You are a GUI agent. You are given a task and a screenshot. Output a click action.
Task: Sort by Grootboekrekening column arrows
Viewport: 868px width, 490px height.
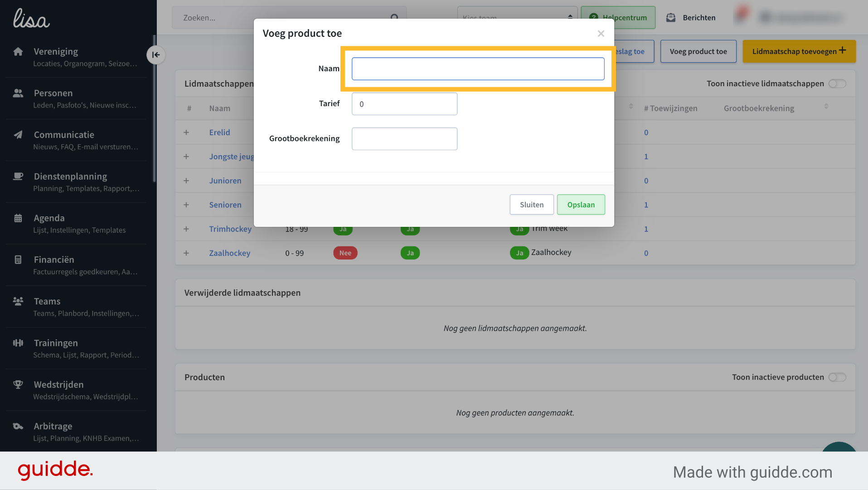(x=826, y=106)
